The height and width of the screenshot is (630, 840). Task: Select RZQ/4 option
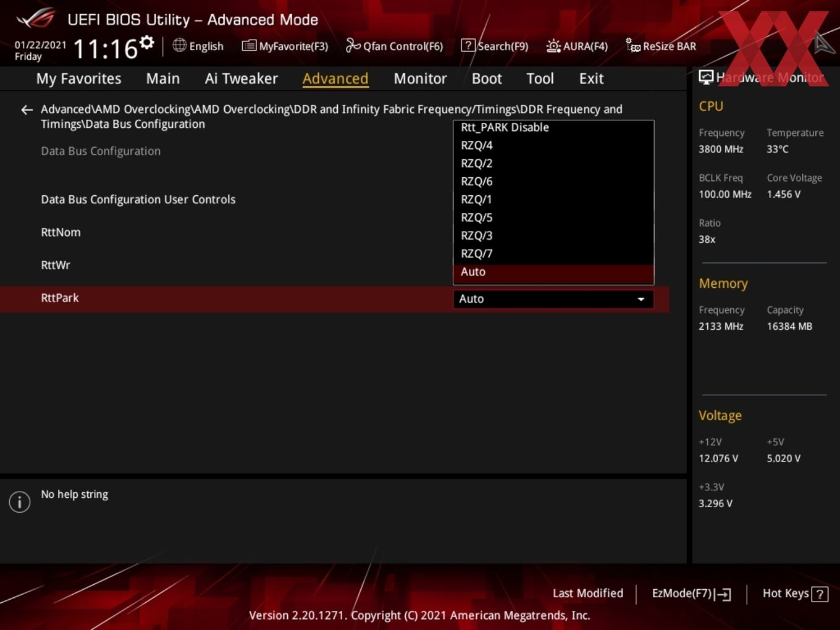(553, 145)
